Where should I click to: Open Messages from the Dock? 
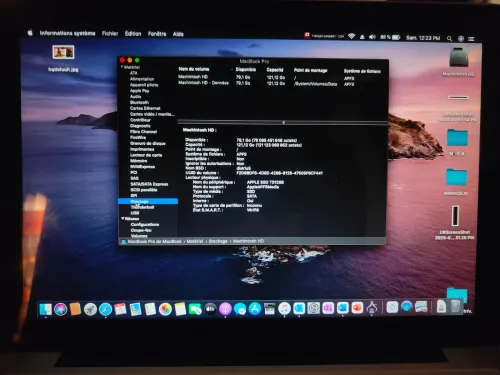(240, 309)
